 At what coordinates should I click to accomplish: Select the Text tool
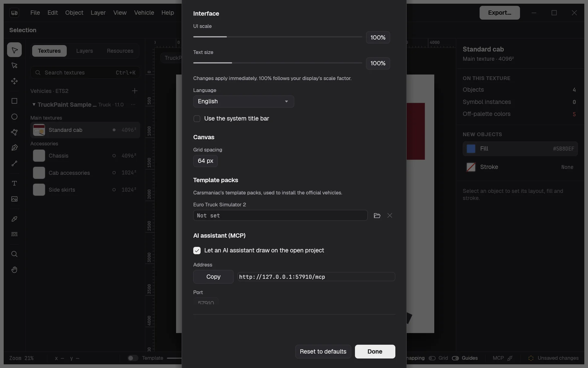pyautogui.click(x=14, y=183)
